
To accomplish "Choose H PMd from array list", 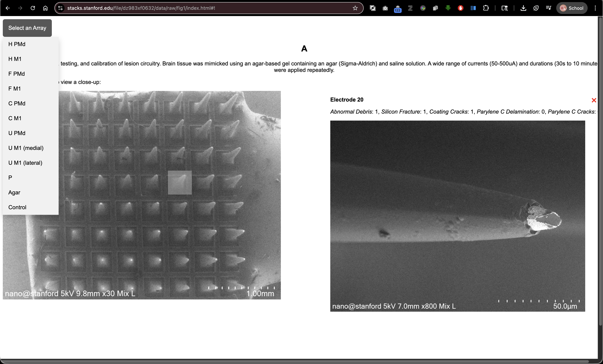I will tap(17, 44).
